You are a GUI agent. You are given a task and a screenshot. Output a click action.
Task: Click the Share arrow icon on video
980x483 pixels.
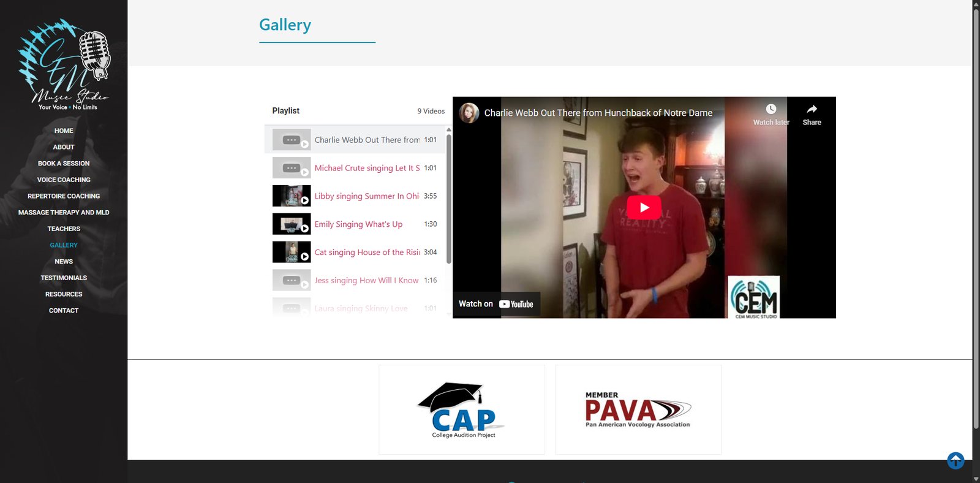point(812,109)
